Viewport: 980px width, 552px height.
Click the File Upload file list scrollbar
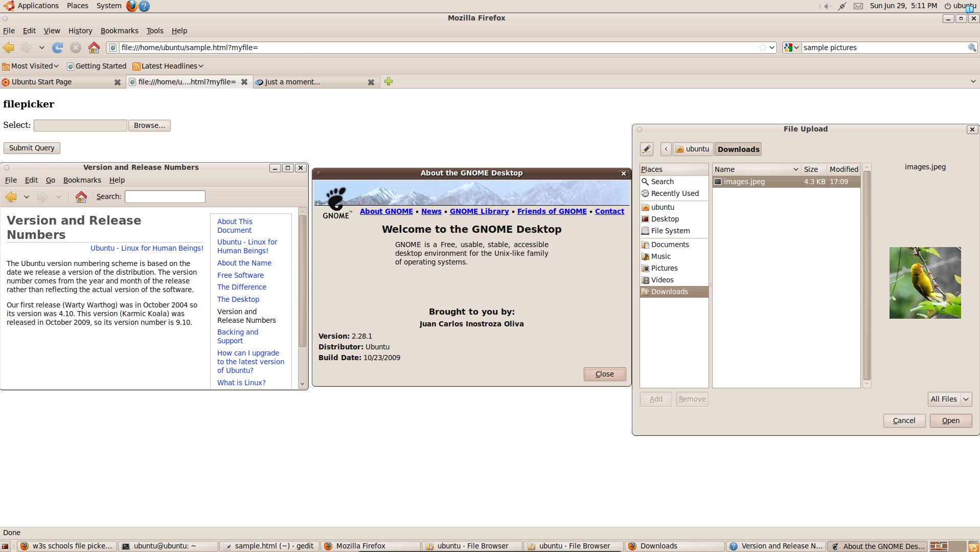867,276
